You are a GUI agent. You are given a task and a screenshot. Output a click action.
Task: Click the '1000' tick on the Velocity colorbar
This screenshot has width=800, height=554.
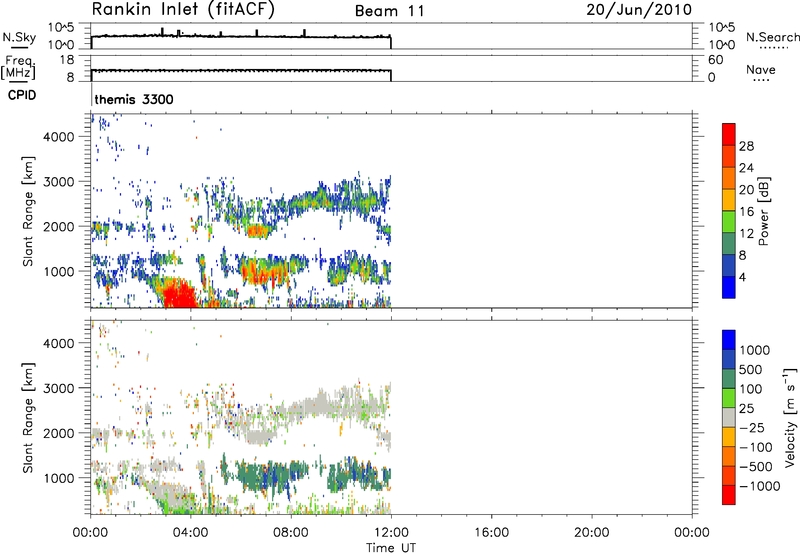pos(754,350)
